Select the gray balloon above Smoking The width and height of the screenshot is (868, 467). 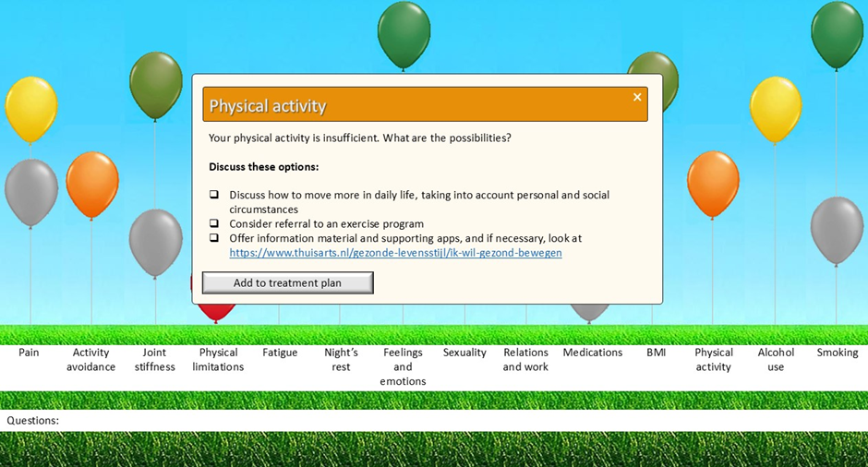click(x=837, y=230)
